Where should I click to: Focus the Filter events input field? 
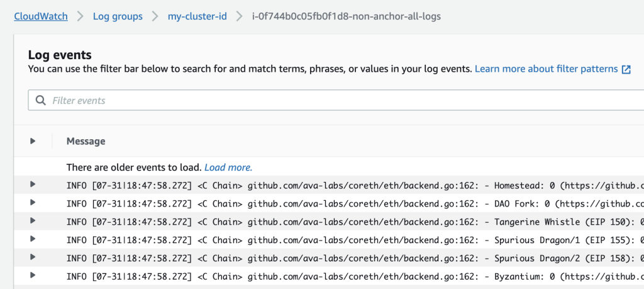click(x=314, y=100)
